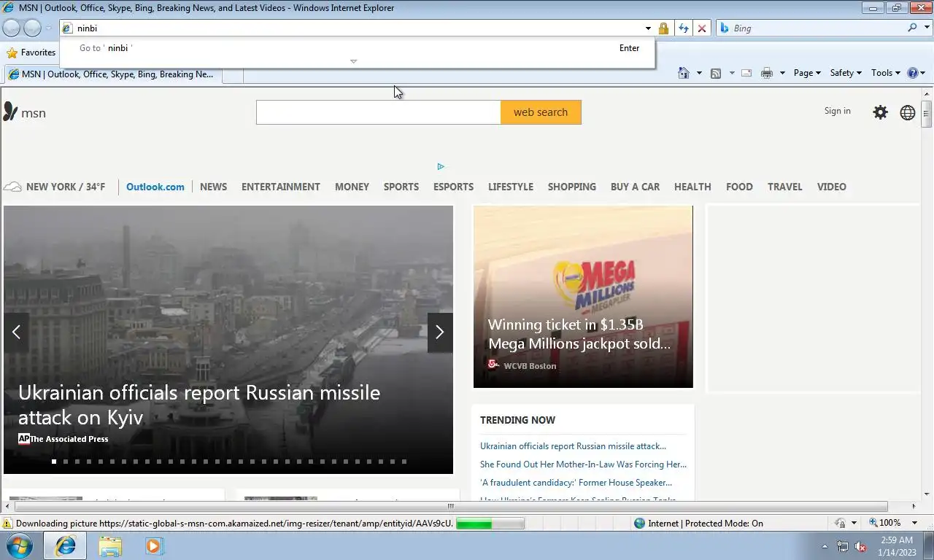Open the NEWS section

(x=213, y=187)
